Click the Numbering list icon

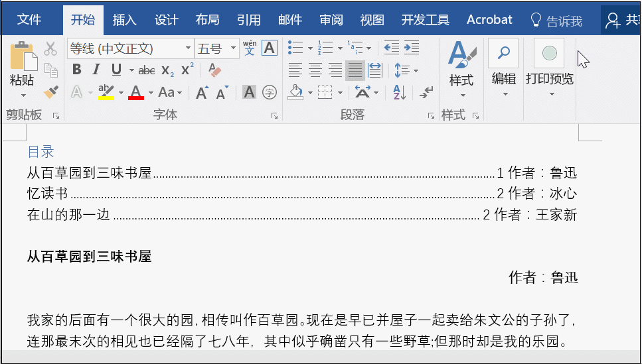coord(325,48)
